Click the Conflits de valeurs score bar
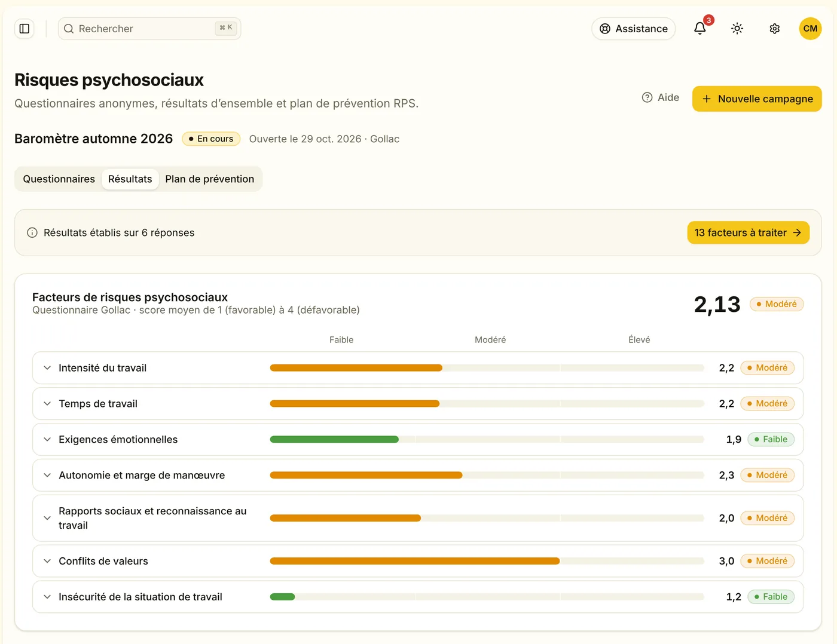 [x=487, y=561]
